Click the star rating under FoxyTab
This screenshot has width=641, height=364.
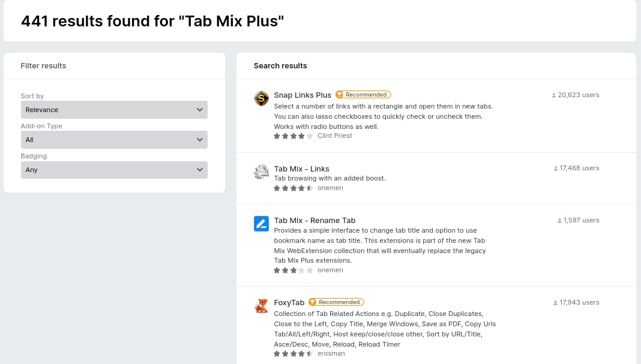pyautogui.click(x=293, y=354)
